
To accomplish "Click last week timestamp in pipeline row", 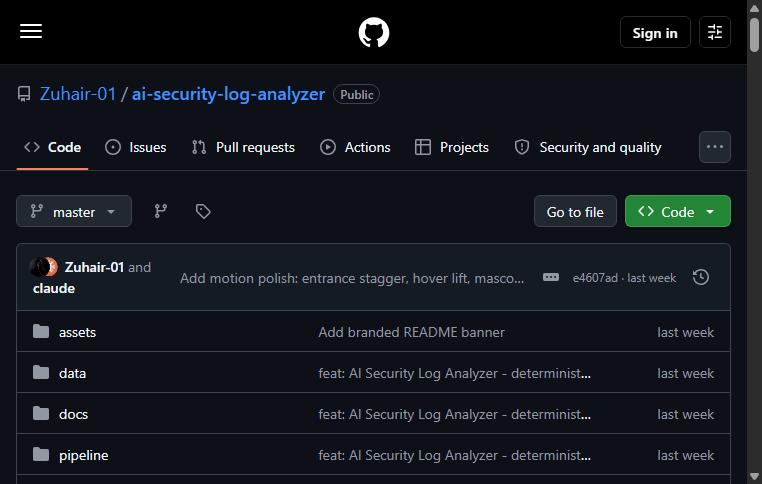I will (685, 455).
